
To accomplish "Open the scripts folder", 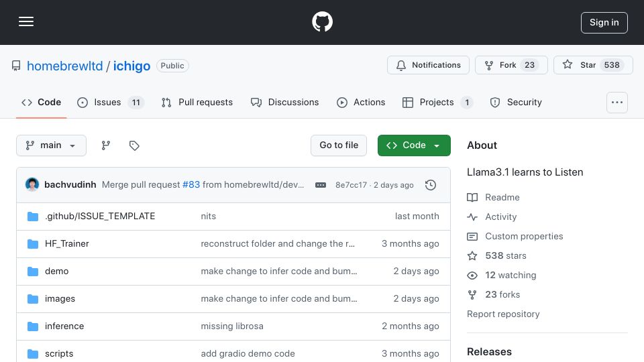I will point(59,354).
